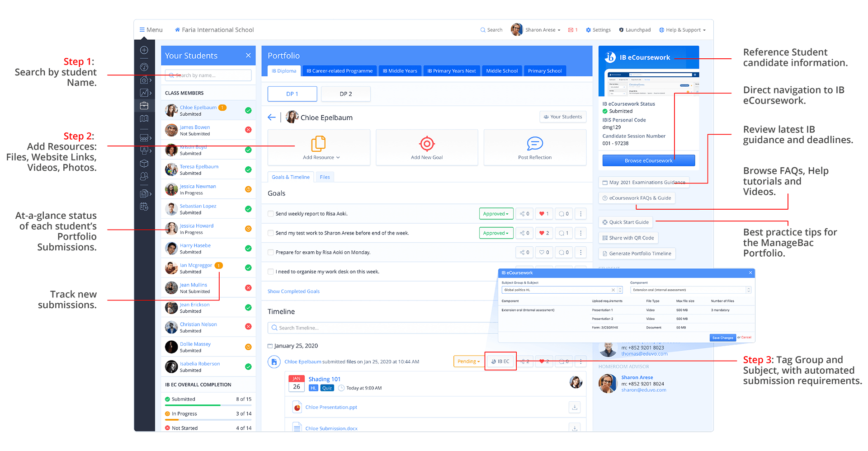Open the calendar clock icon in sidebar
This screenshot has width=868, height=451.
(x=144, y=207)
